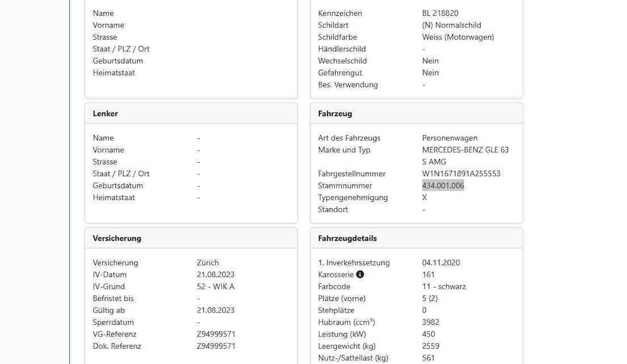Click the Dok. Referenz value
This screenshot has height=364, width=627.
point(216,346)
